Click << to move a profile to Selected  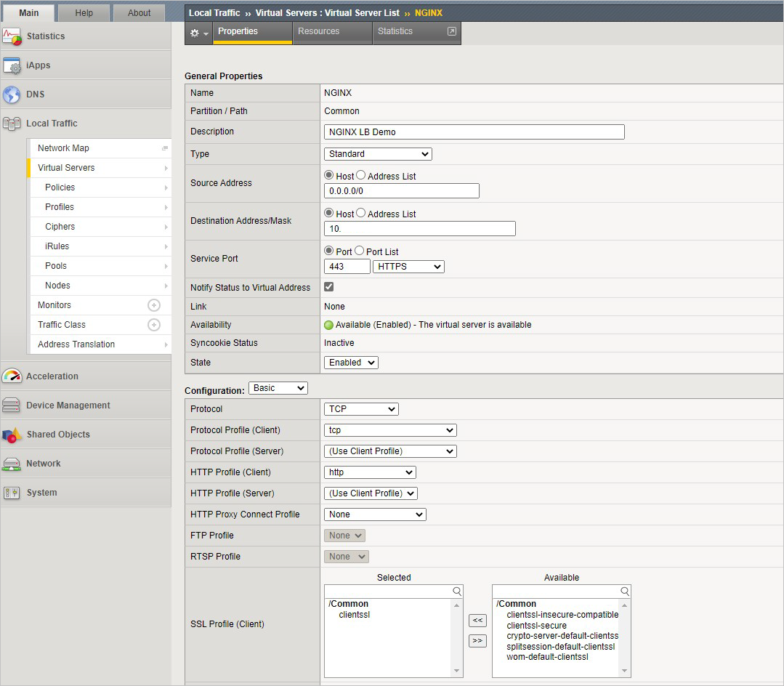coord(477,620)
